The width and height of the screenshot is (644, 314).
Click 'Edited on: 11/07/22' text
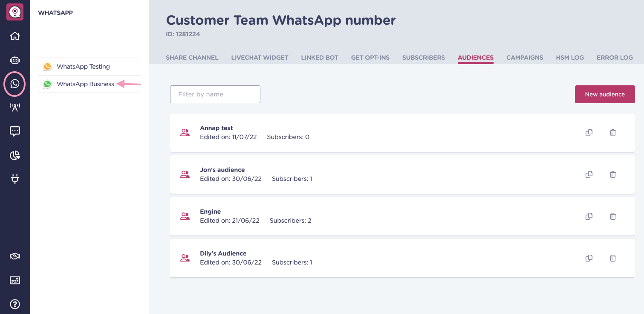click(228, 137)
